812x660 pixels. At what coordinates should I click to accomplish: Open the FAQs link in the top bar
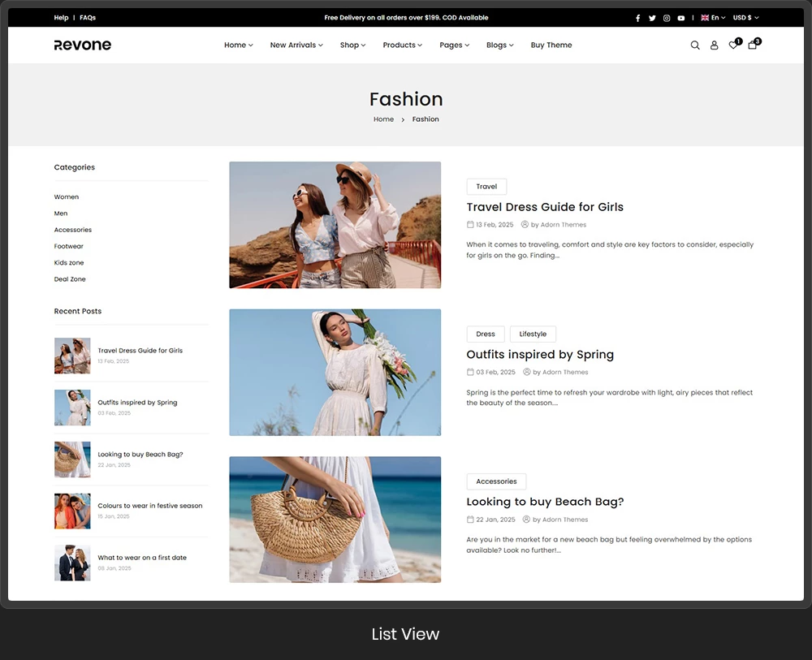87,17
